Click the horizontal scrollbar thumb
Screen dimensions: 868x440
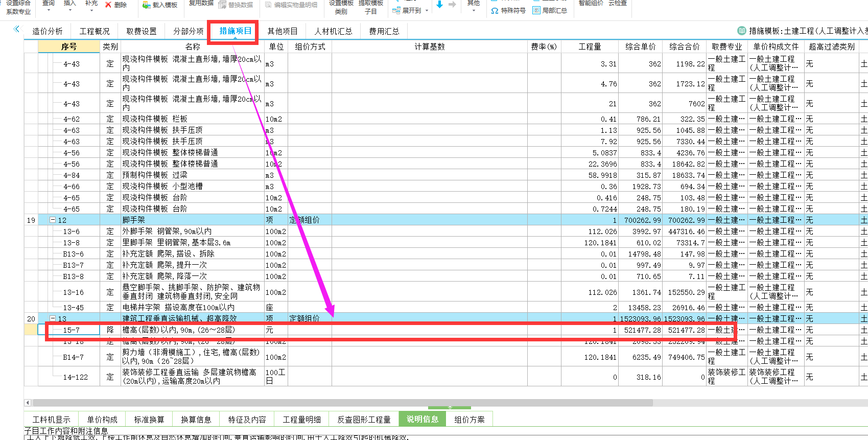(342, 403)
